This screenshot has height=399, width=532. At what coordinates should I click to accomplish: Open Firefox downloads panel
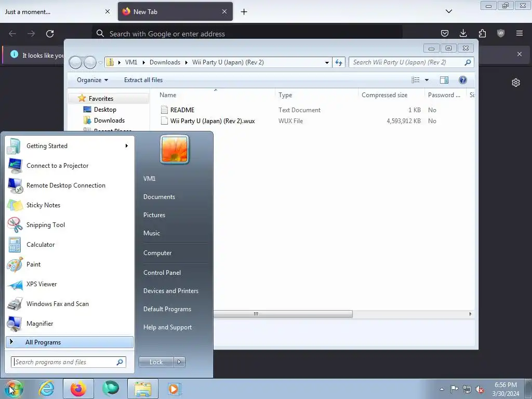point(463,33)
